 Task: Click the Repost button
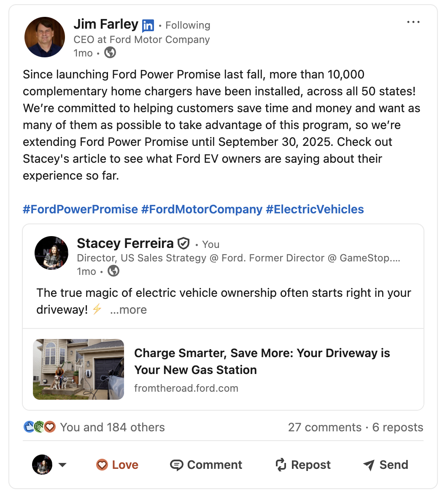[x=303, y=465]
